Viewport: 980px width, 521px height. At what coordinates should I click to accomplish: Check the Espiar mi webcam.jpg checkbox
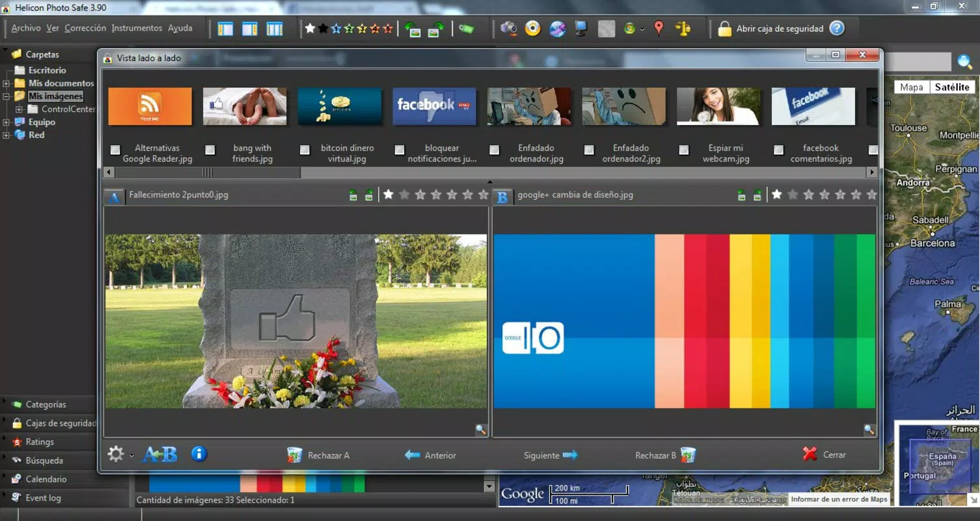[x=683, y=150]
